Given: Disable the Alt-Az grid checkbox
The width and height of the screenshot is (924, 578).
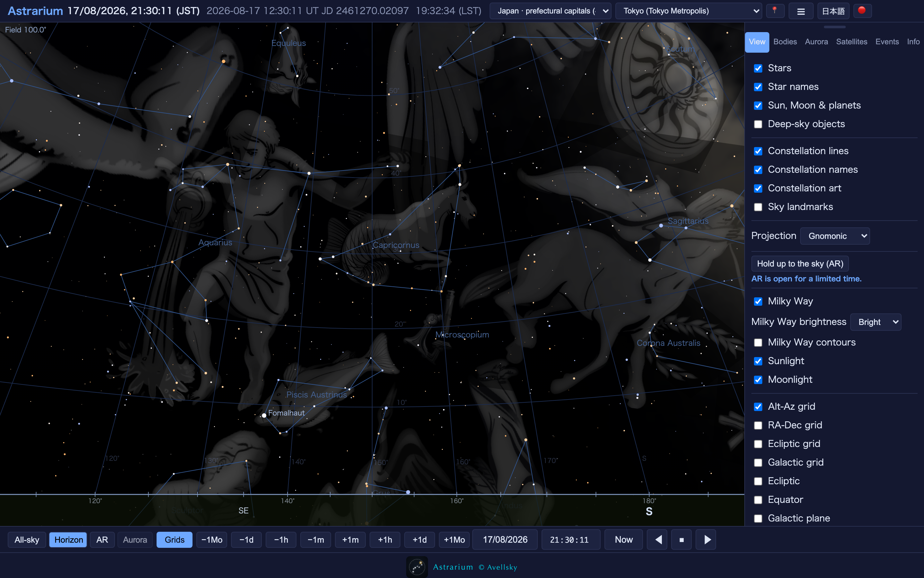Looking at the screenshot, I should coord(758,407).
